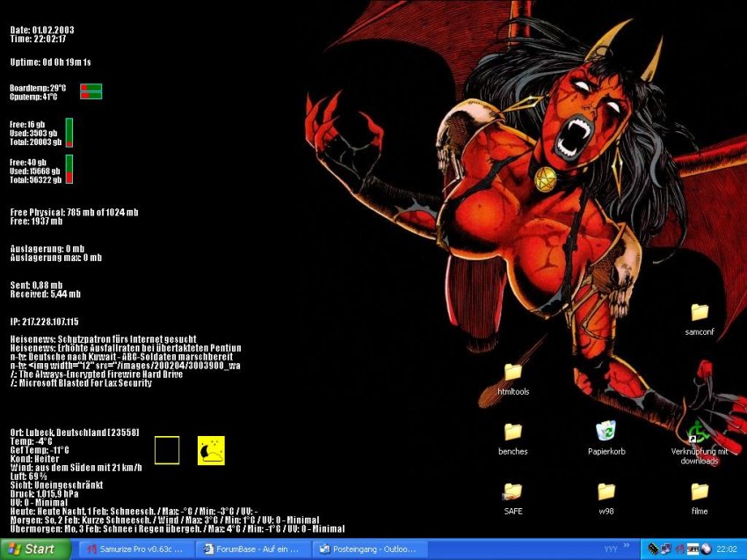The height and width of the screenshot is (560, 747).
Task: Open the Start menu
Action: (34, 549)
